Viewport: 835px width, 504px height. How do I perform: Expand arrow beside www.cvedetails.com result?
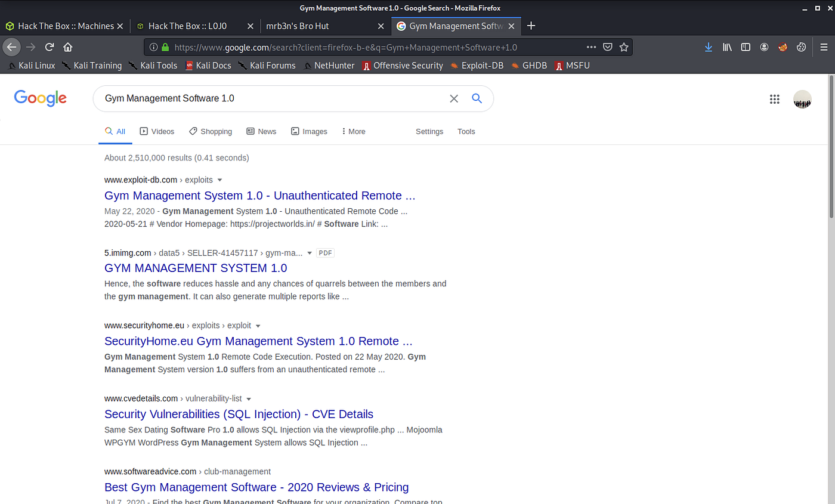pyautogui.click(x=249, y=399)
